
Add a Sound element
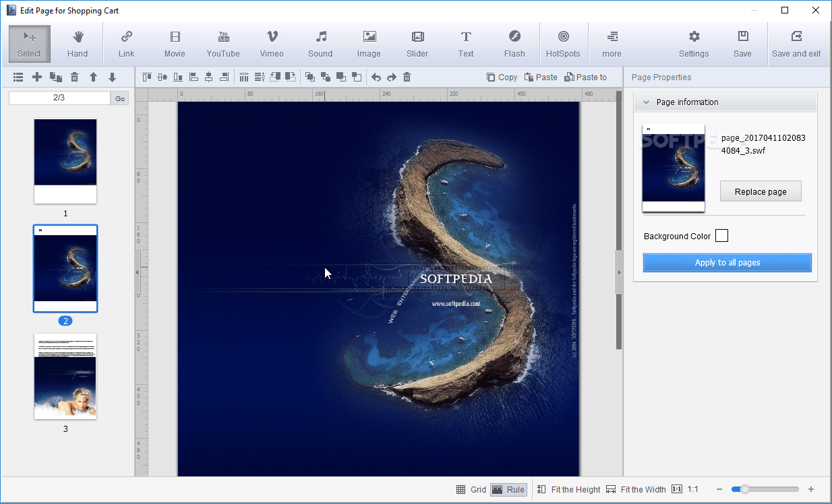[x=320, y=44]
